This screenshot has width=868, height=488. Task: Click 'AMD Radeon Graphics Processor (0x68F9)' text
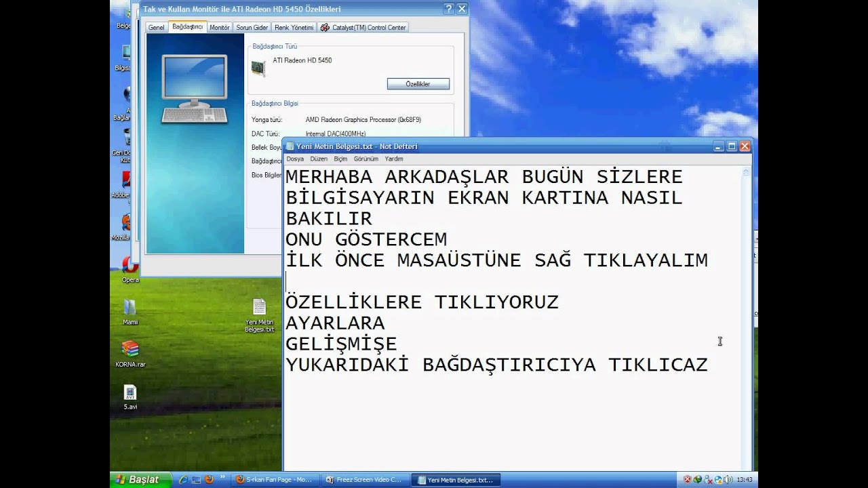[x=363, y=120]
